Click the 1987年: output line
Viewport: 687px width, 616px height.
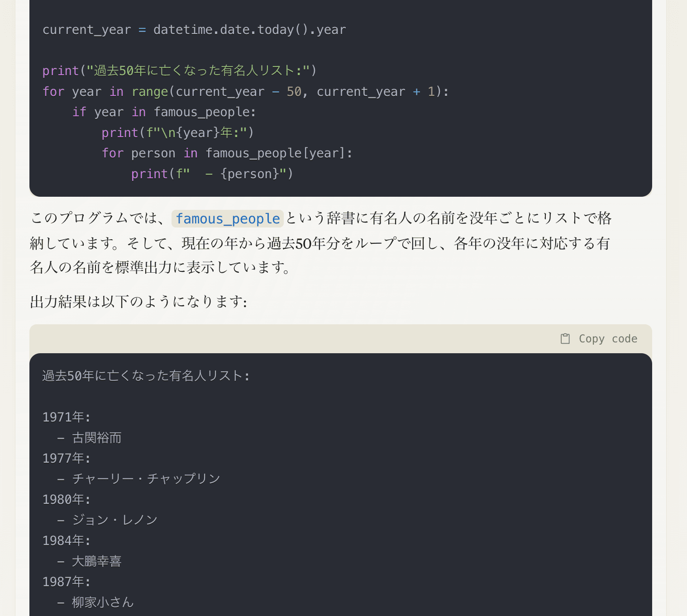point(67,582)
